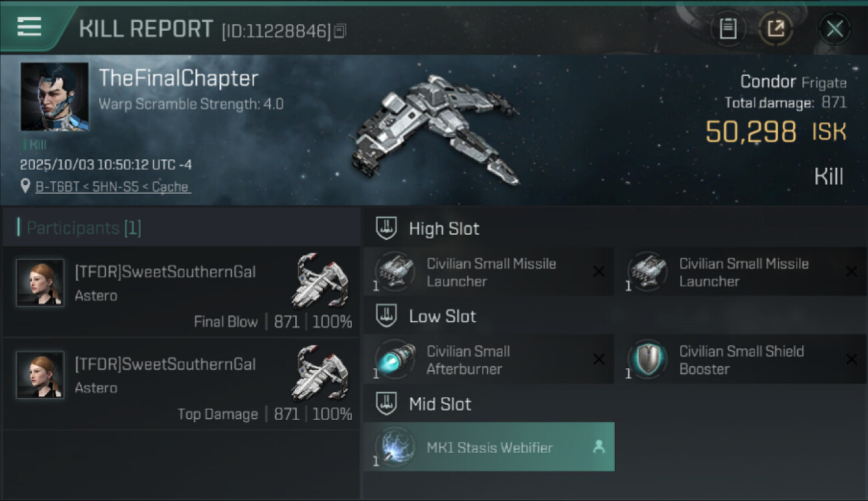Select the first Civilian Small Missile Launcher
Screen dimensions: 868x501
click(489, 272)
